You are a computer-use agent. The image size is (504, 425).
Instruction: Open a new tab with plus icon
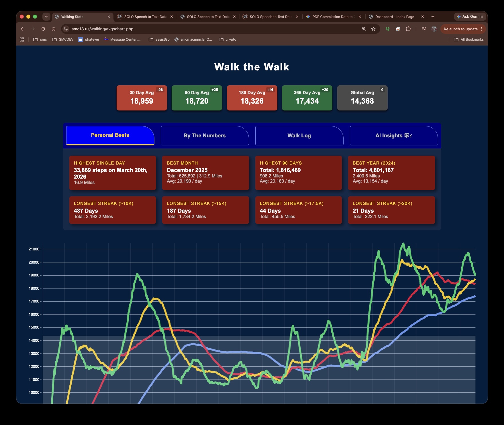tap(433, 17)
